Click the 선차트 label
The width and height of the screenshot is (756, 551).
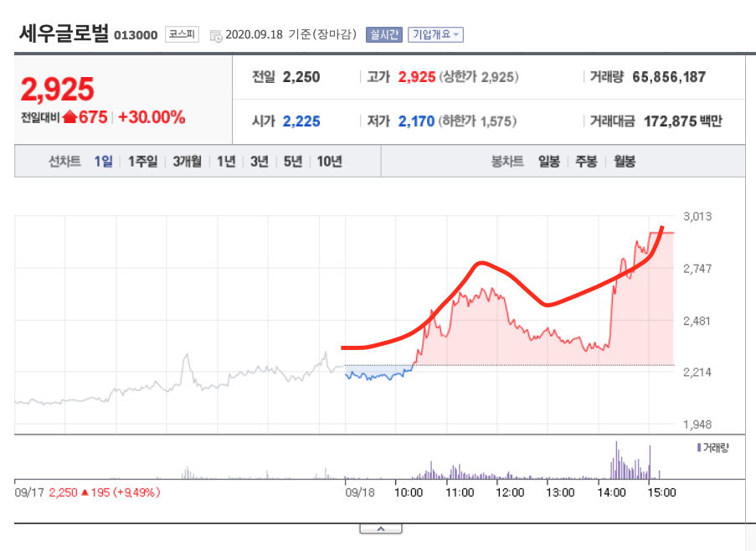64,162
